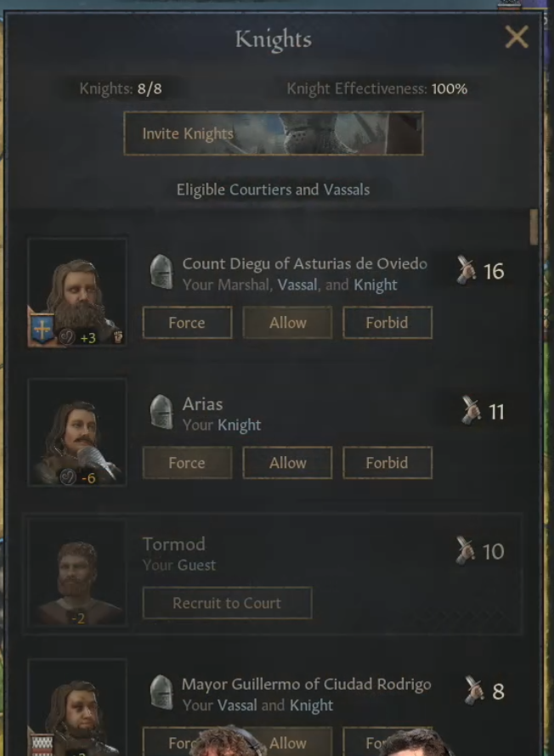Force Arias to serve as a knight
This screenshot has height=756, width=554.
[186, 463]
